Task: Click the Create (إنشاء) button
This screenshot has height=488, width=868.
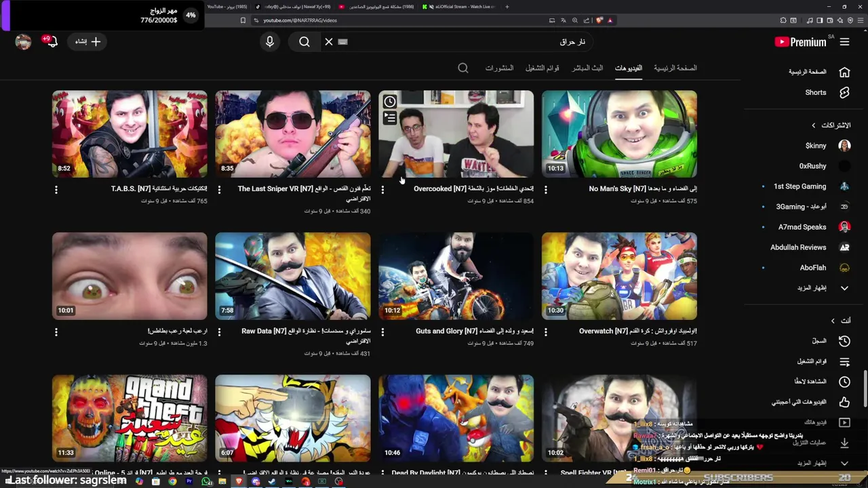Action: point(88,42)
